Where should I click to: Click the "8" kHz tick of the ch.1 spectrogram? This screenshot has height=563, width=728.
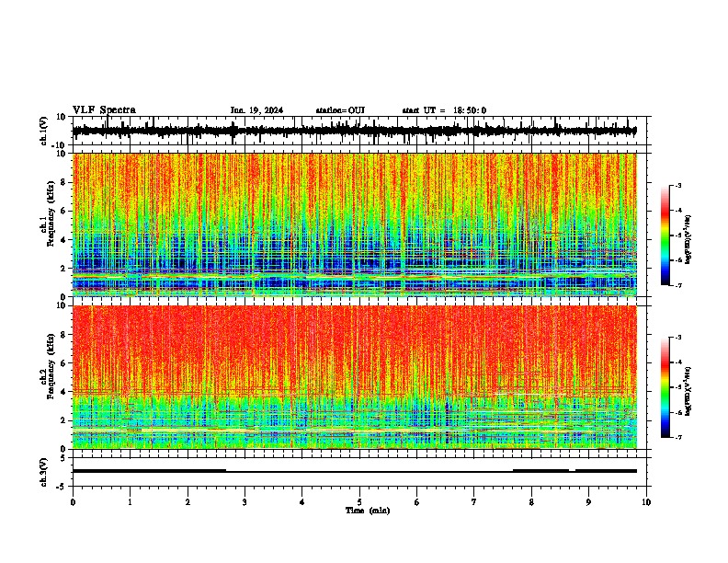[64, 182]
